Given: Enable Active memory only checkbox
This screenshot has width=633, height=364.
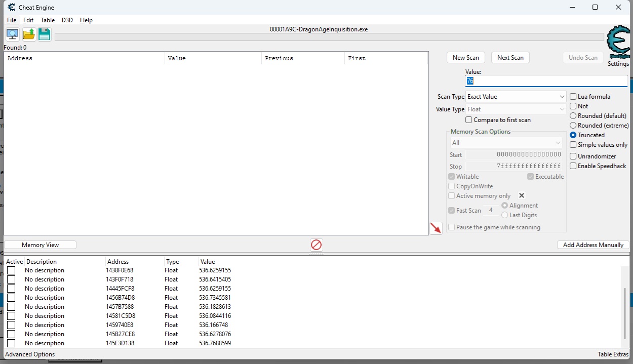Looking at the screenshot, I should pos(452,196).
